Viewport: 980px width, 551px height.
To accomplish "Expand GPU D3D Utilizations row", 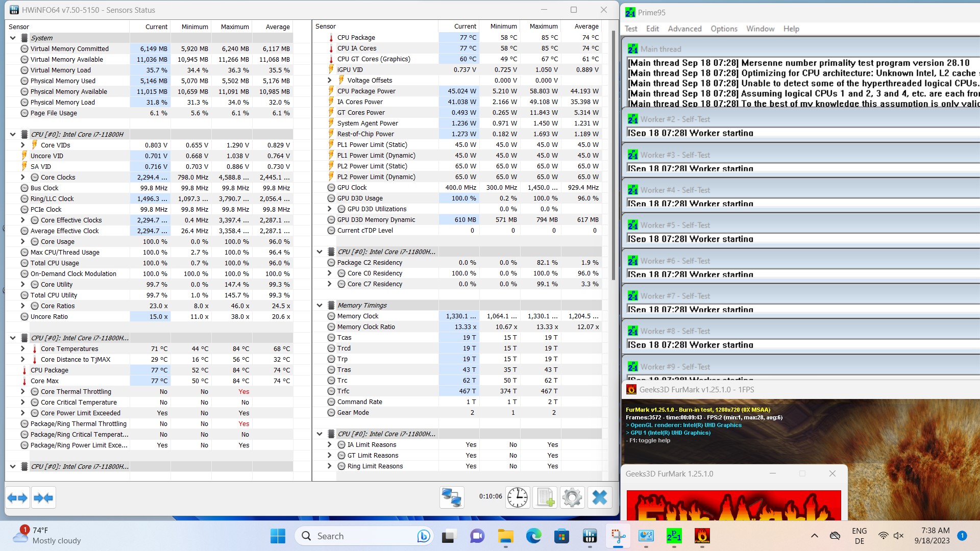I will click(x=330, y=209).
